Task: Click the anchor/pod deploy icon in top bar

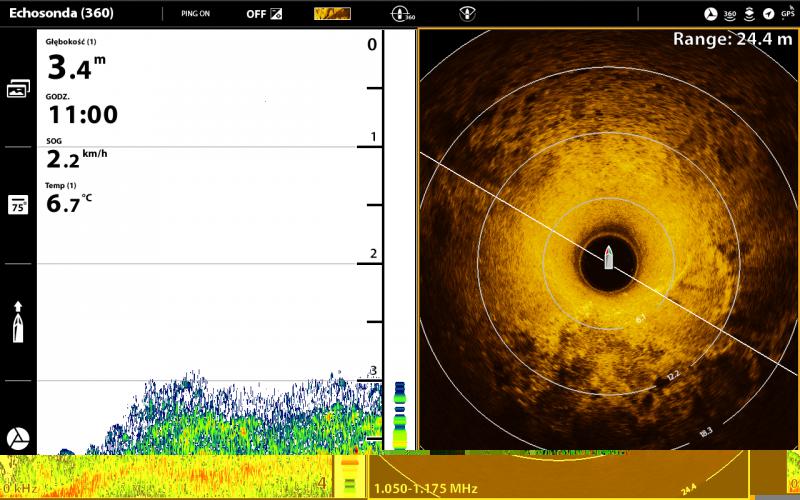Action: [466, 14]
